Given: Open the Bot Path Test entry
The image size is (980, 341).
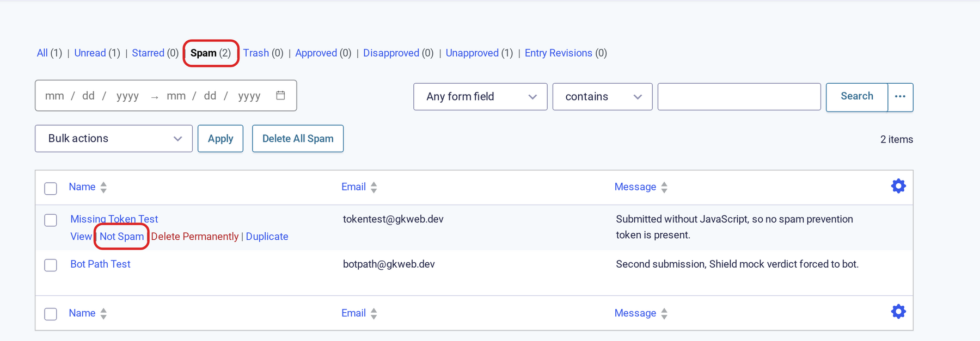Looking at the screenshot, I should point(100,264).
